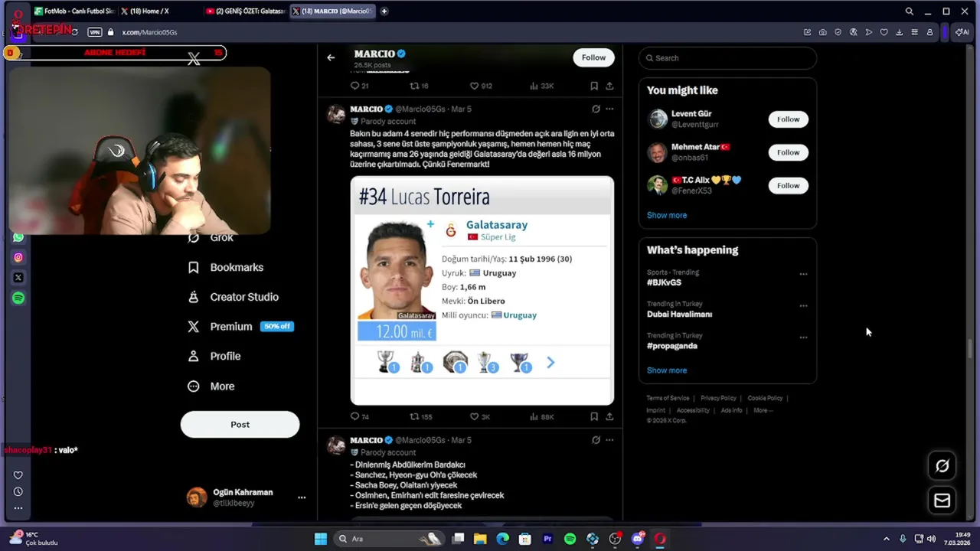
Task: Follow Levent Gür
Action: (788, 119)
